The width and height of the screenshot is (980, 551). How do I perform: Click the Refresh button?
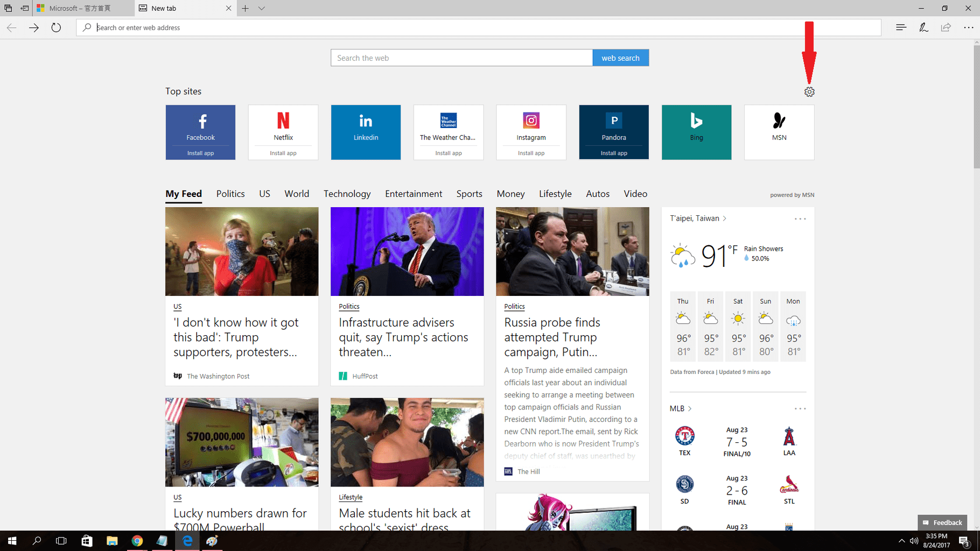click(56, 27)
